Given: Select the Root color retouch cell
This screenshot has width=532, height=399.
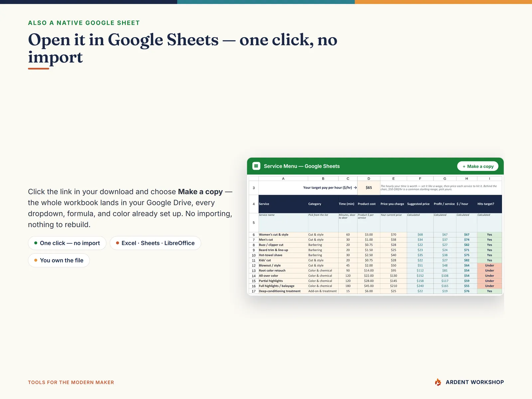Looking at the screenshot, I should [283, 271].
